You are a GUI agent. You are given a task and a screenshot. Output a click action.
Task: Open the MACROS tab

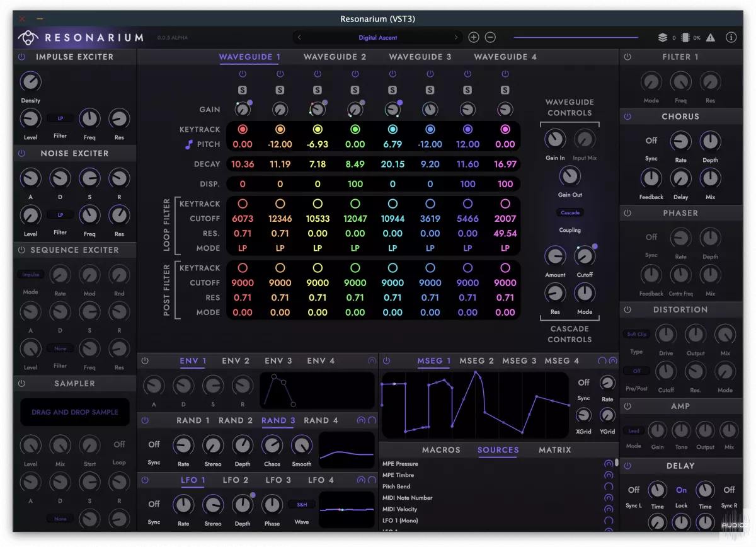(x=441, y=450)
